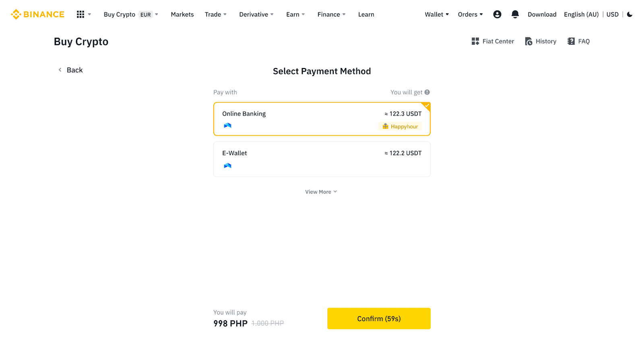Screen dimensions: 644x340
Task: Open Fiat Center
Action: [x=493, y=41]
